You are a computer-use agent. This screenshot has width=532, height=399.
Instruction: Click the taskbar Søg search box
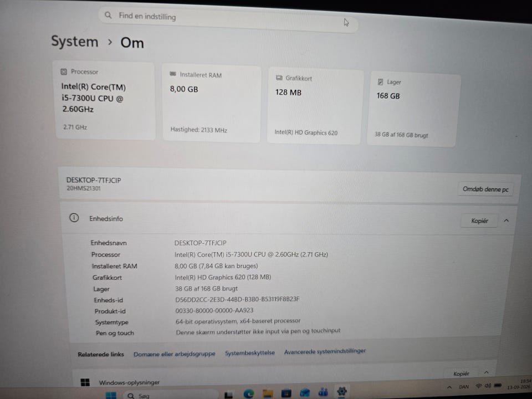[x=170, y=395]
